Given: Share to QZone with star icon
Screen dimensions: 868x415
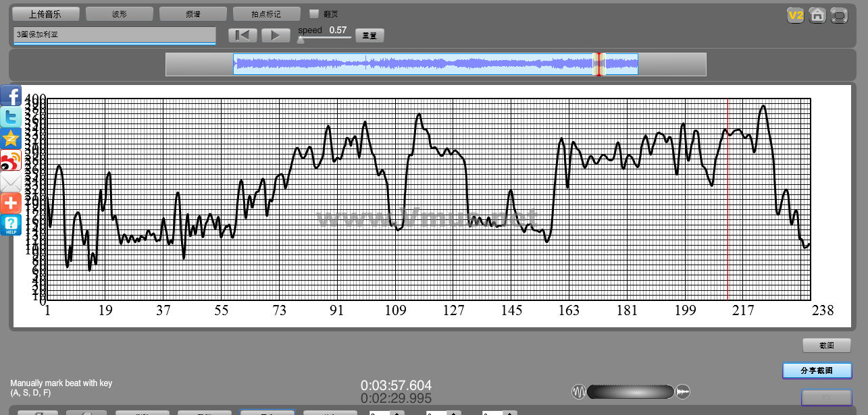Looking at the screenshot, I should (11, 138).
